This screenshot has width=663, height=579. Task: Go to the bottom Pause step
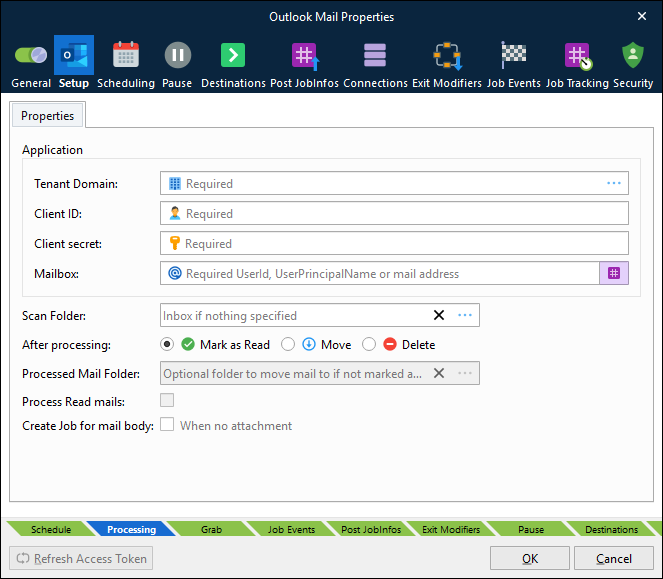[531, 529]
